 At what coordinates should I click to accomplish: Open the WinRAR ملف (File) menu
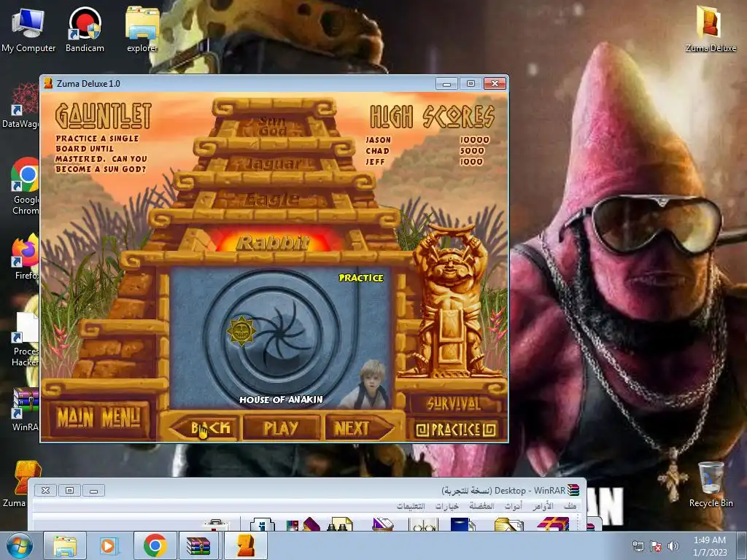click(x=570, y=506)
